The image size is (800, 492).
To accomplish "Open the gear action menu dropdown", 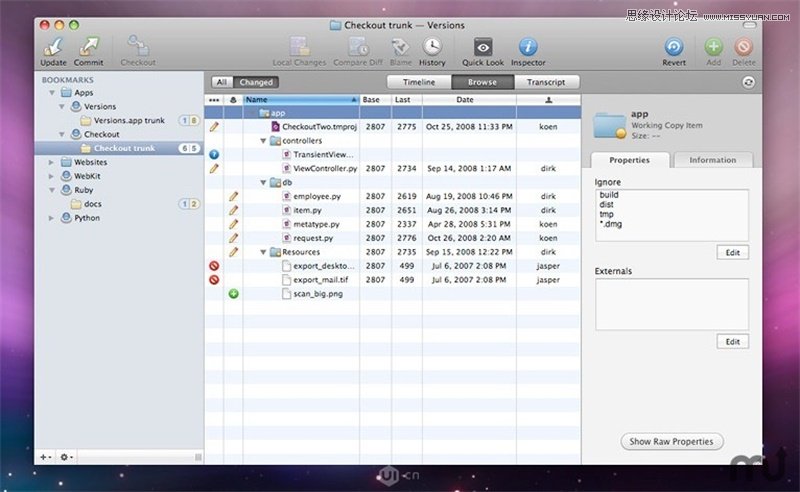I will coord(67,456).
